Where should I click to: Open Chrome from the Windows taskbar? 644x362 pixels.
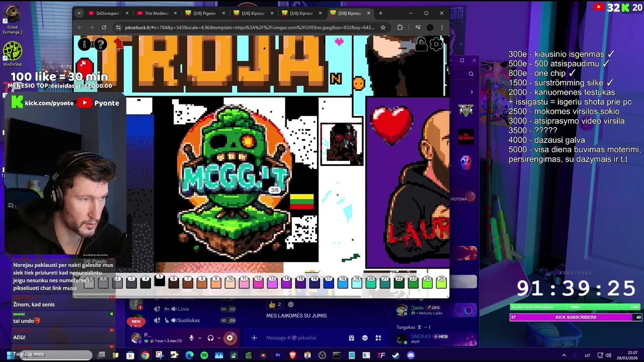[x=145, y=355]
